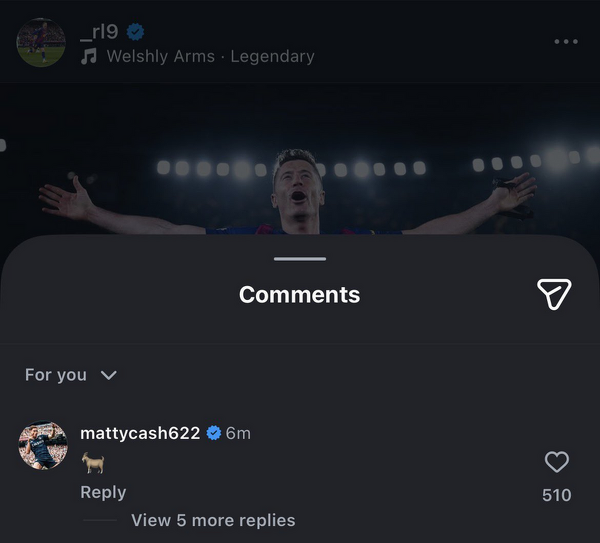Reply to mattycash622's comment

point(103,492)
